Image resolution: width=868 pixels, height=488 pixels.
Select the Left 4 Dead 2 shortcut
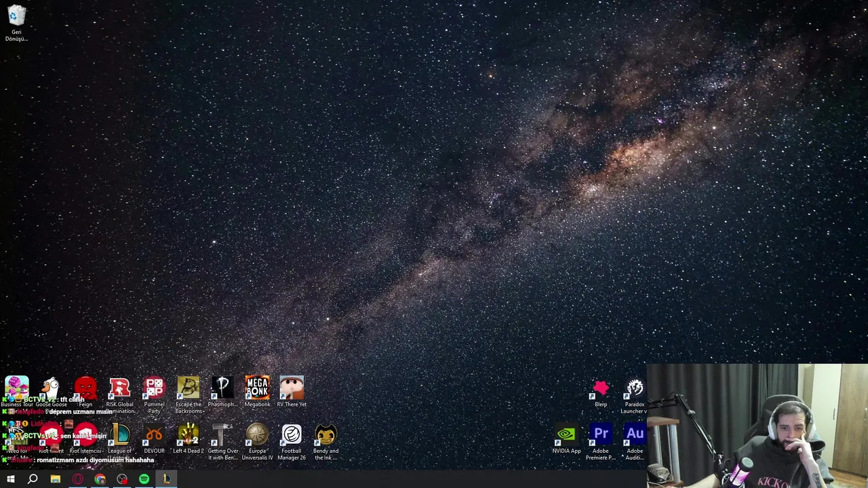point(189,439)
